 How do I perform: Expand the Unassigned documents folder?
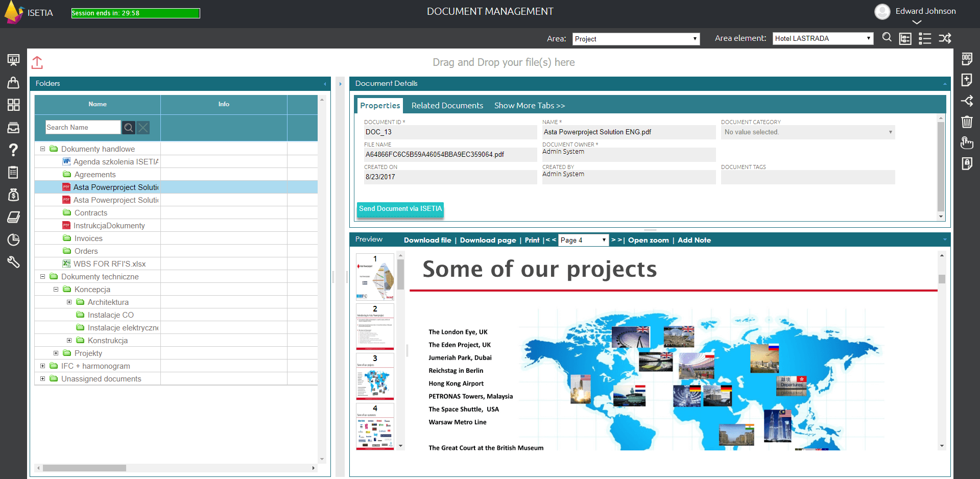[x=43, y=379]
